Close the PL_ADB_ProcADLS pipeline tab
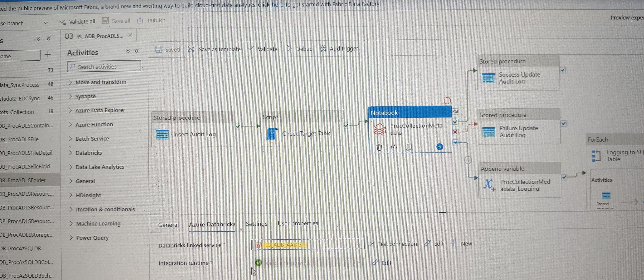The image size is (644, 280). coord(130,35)
